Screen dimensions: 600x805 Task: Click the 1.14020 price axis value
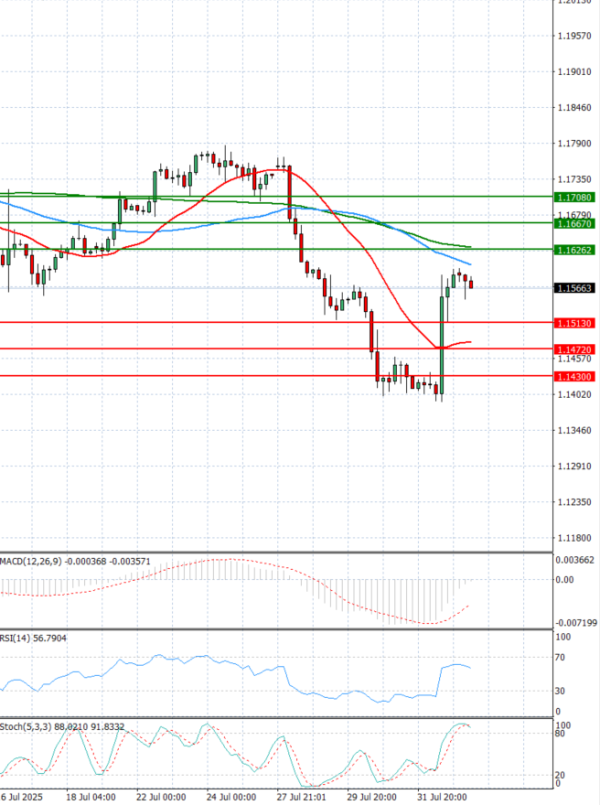574,394
